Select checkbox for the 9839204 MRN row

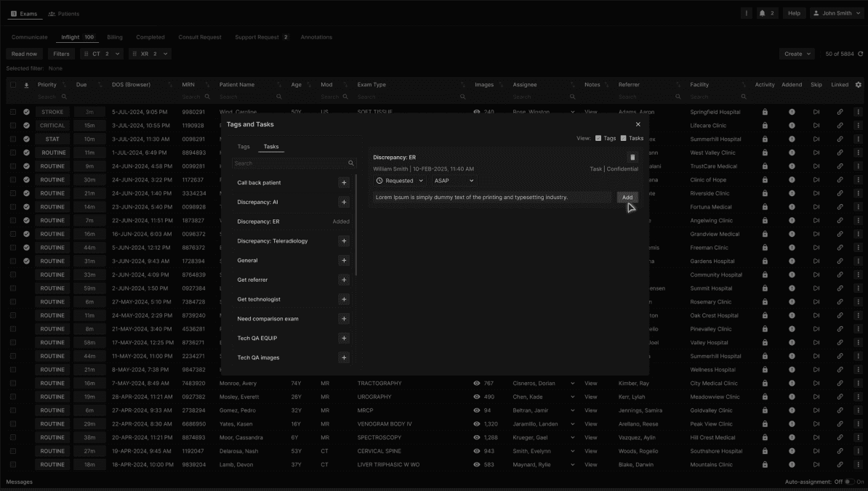click(13, 464)
